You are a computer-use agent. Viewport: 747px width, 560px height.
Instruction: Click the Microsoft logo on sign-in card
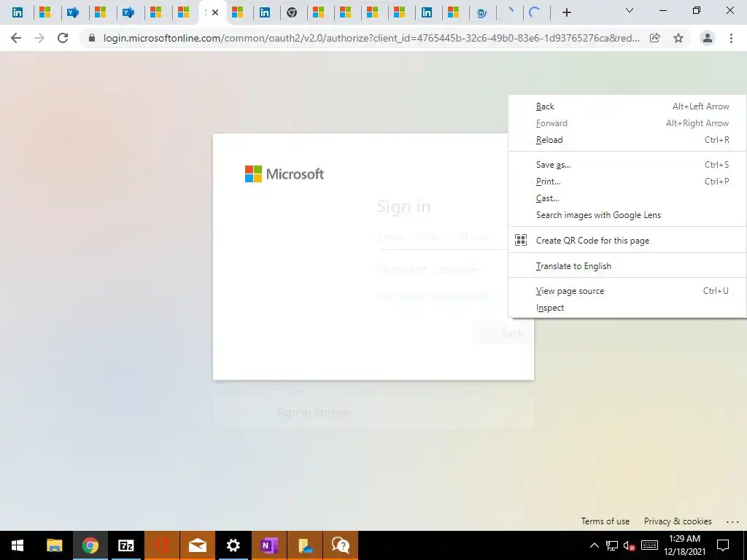[285, 174]
